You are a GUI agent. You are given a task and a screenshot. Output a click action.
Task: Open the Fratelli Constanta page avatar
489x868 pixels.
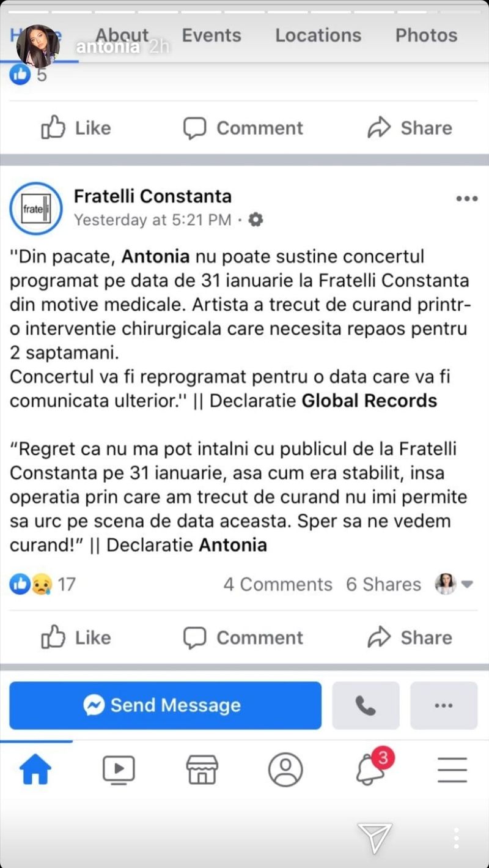click(x=35, y=208)
